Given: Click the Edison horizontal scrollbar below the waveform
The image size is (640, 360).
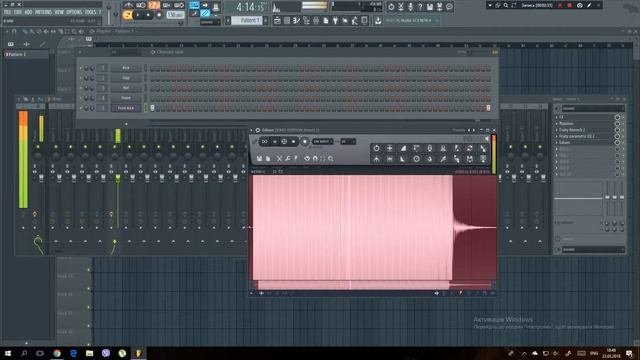Looking at the screenshot, I should click(x=374, y=284).
